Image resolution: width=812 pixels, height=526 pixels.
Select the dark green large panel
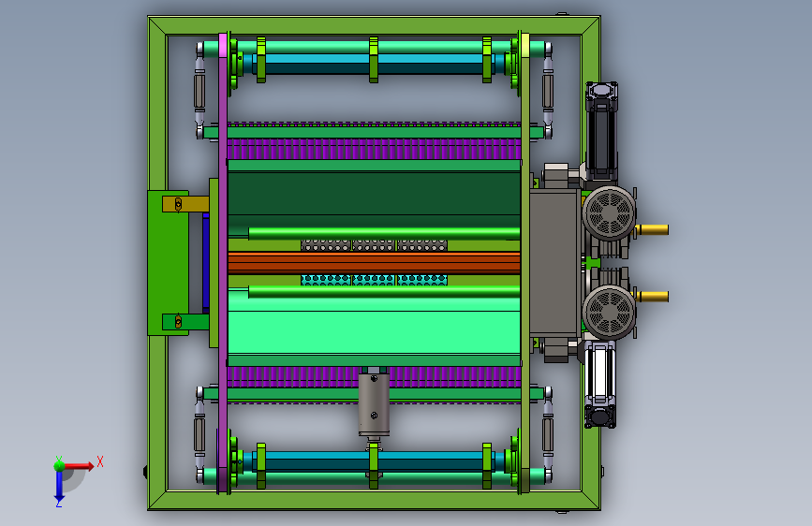click(x=374, y=194)
